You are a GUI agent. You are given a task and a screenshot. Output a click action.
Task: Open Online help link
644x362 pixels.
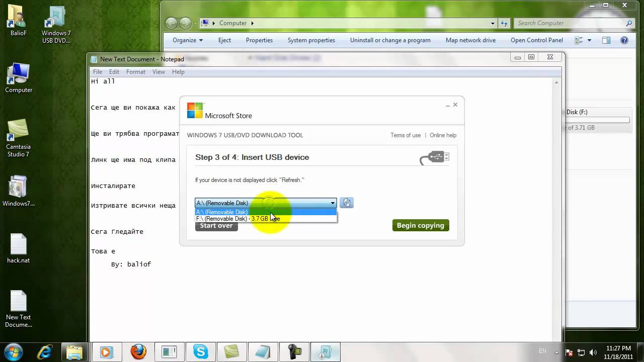(443, 135)
